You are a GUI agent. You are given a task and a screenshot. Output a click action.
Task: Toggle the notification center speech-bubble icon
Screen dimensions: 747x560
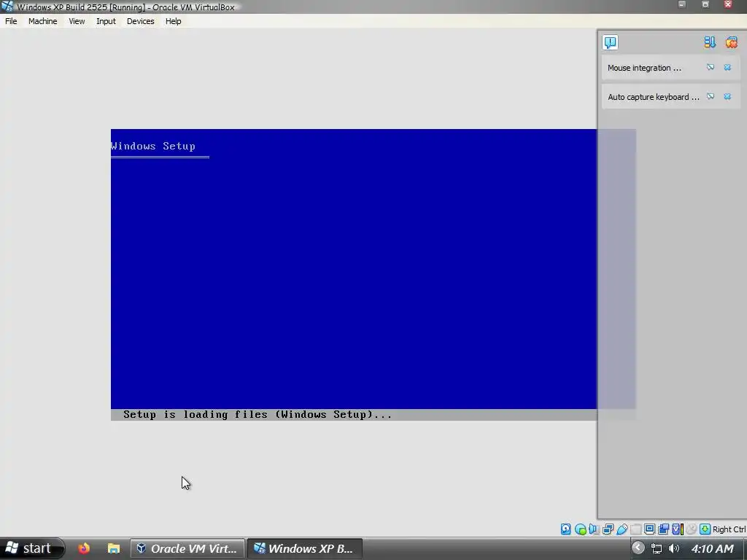coord(611,42)
